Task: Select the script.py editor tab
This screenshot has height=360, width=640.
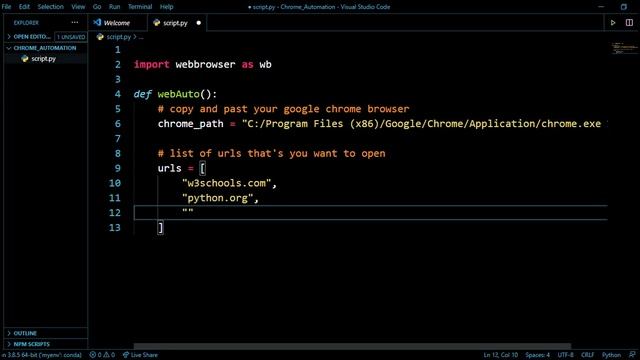Action: click(x=177, y=23)
